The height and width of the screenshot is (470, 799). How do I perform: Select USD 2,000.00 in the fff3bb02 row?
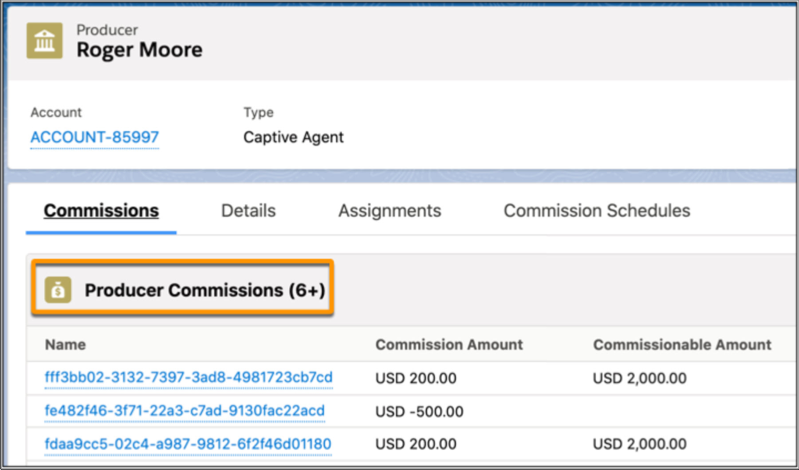tap(640, 378)
